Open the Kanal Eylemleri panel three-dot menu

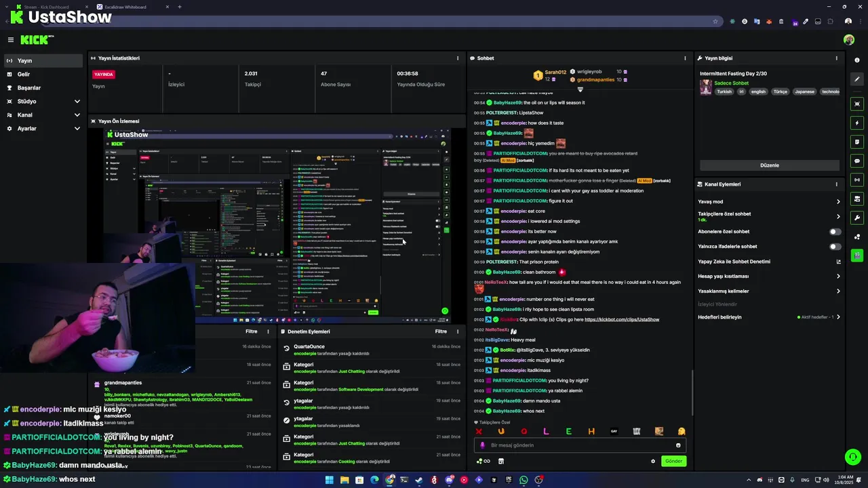click(836, 184)
